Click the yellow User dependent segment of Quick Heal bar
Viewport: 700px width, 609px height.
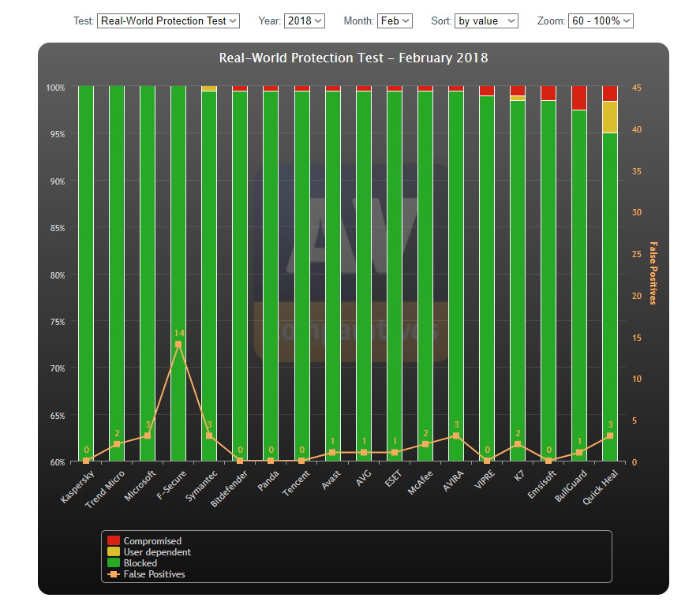coord(610,117)
